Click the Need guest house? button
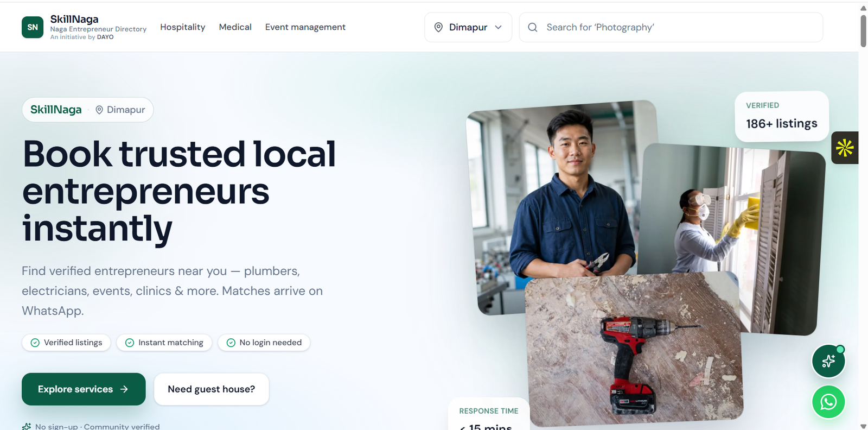The height and width of the screenshot is (430, 868). (212, 389)
